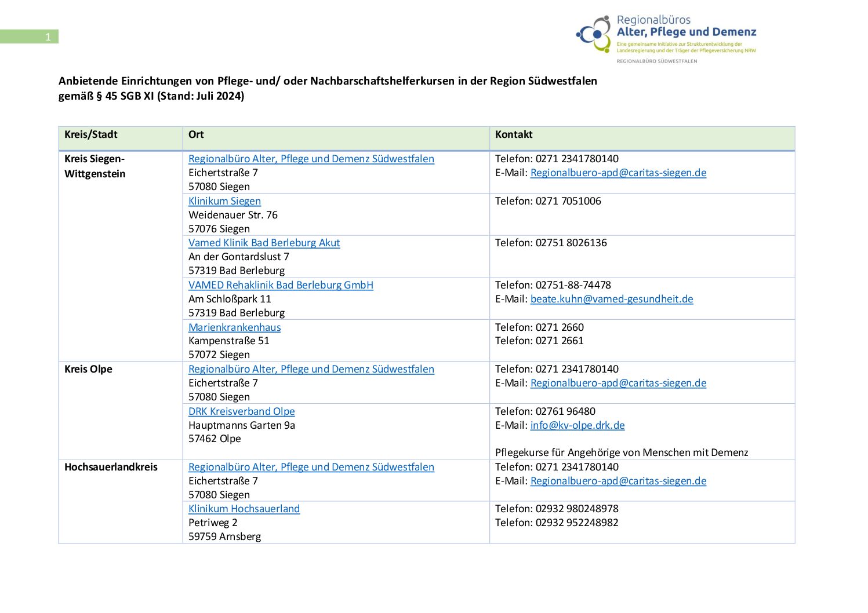The width and height of the screenshot is (868, 613).
Task: Click caritas-siegen email in Kreis Olpe row
Action: [x=618, y=383]
